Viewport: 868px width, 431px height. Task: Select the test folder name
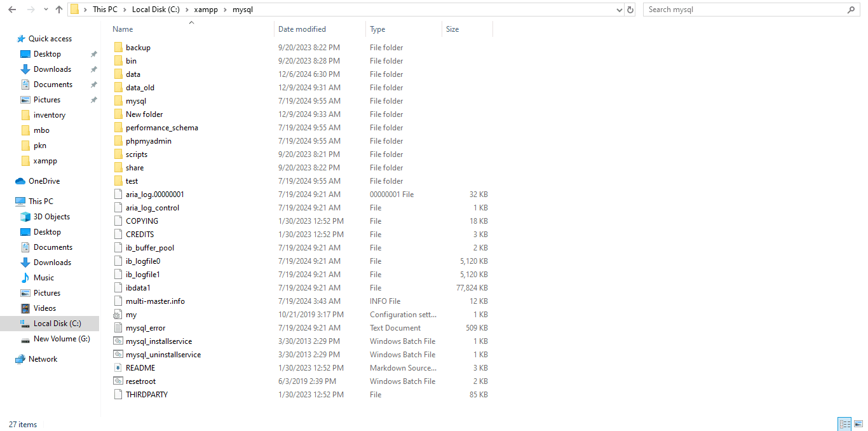tap(132, 181)
